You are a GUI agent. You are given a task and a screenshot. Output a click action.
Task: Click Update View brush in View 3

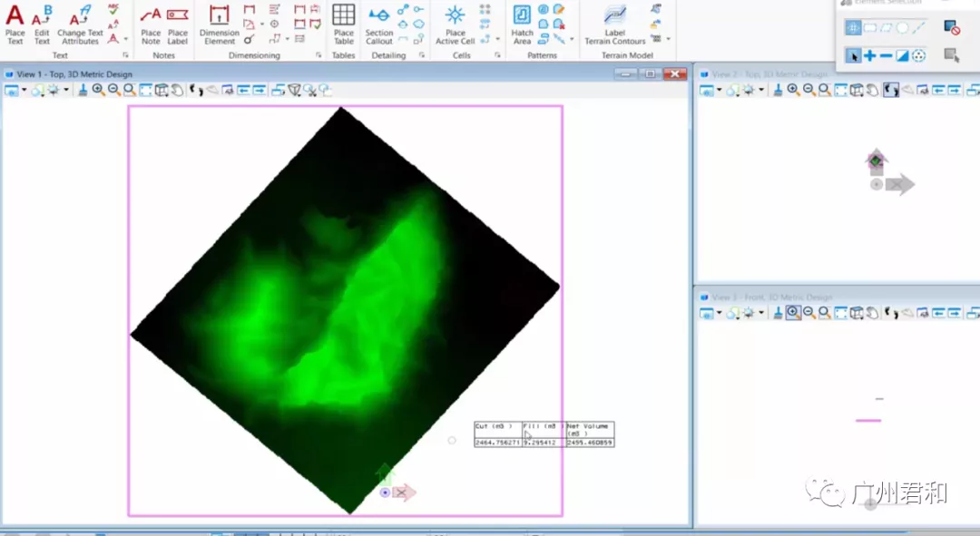pyautogui.click(x=778, y=312)
